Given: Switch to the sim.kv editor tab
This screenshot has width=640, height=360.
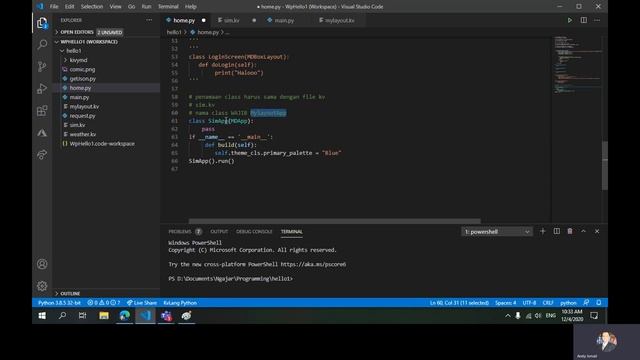Looking at the screenshot, I should pyautogui.click(x=231, y=20).
